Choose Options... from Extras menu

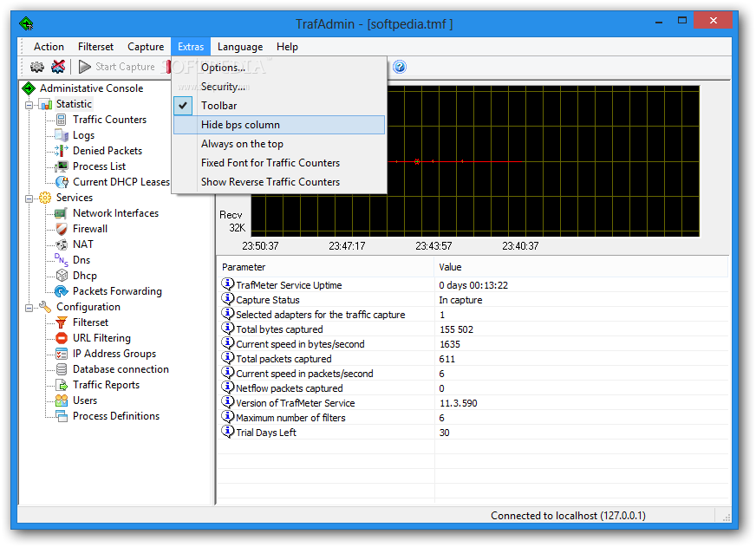(279, 68)
